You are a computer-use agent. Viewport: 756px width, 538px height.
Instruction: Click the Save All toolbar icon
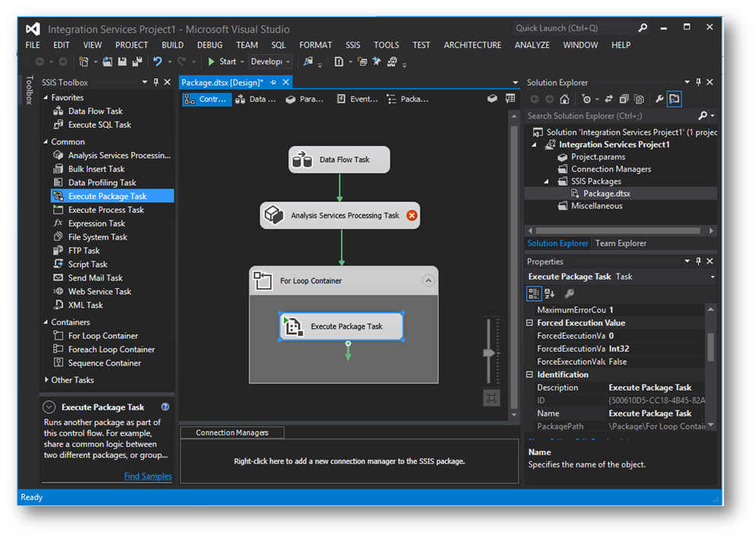(x=138, y=62)
